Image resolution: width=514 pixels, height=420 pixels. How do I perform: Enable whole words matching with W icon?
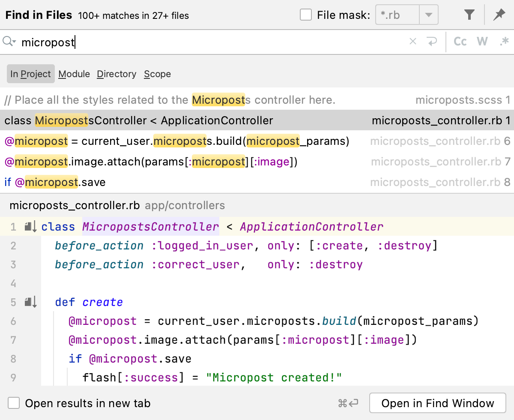[482, 41]
